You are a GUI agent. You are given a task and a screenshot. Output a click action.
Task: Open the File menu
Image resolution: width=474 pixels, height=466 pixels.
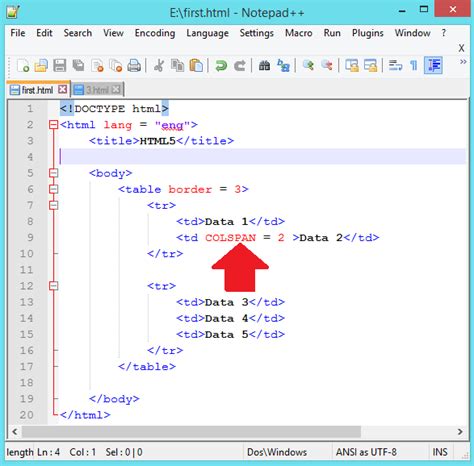point(18,33)
